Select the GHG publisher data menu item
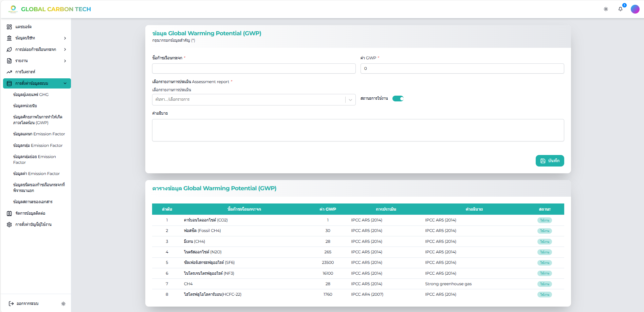This screenshot has width=644, height=312. pyautogui.click(x=31, y=95)
